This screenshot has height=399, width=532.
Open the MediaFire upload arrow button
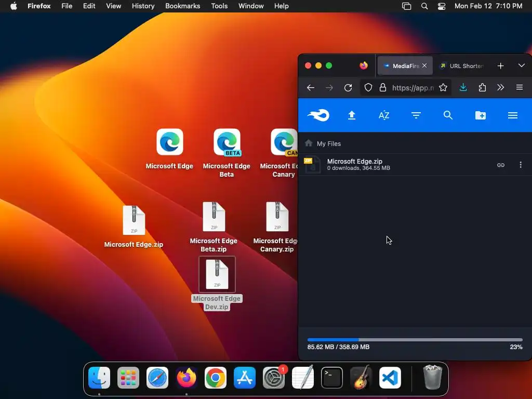[352, 115]
